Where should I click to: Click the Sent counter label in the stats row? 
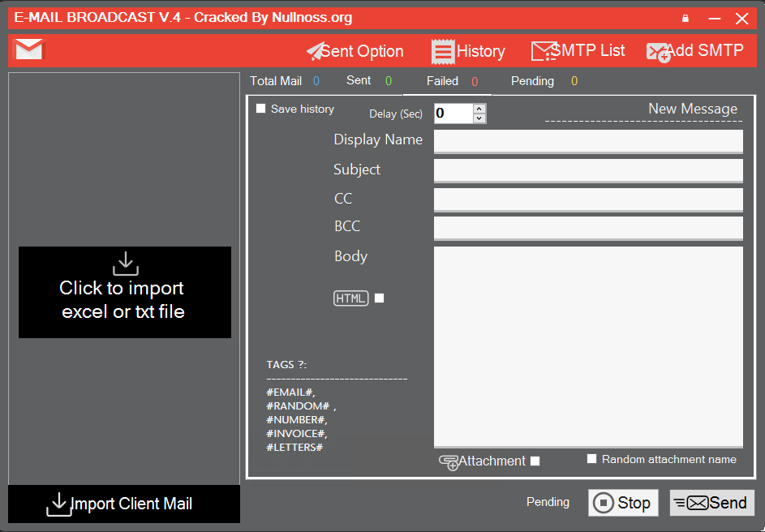[x=359, y=80]
